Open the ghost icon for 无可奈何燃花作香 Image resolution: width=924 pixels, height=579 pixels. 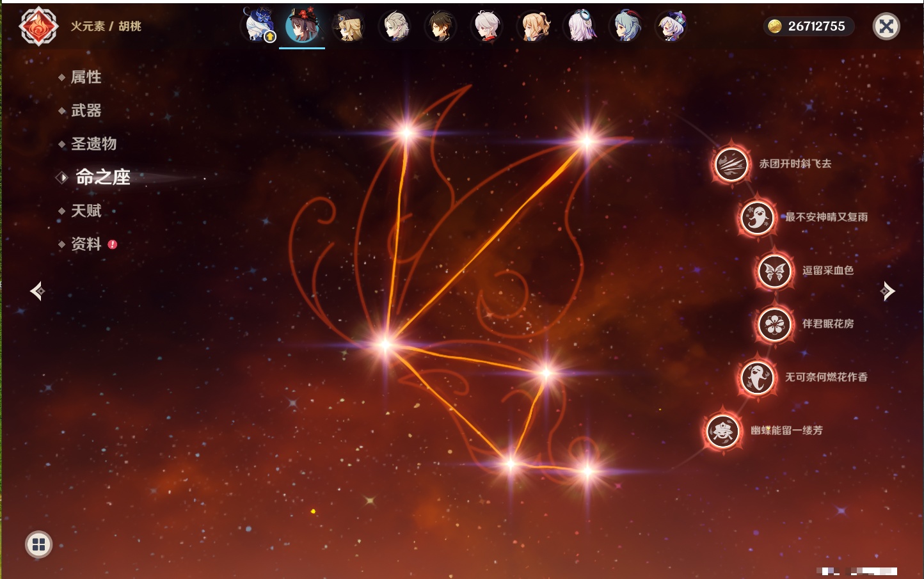757,377
